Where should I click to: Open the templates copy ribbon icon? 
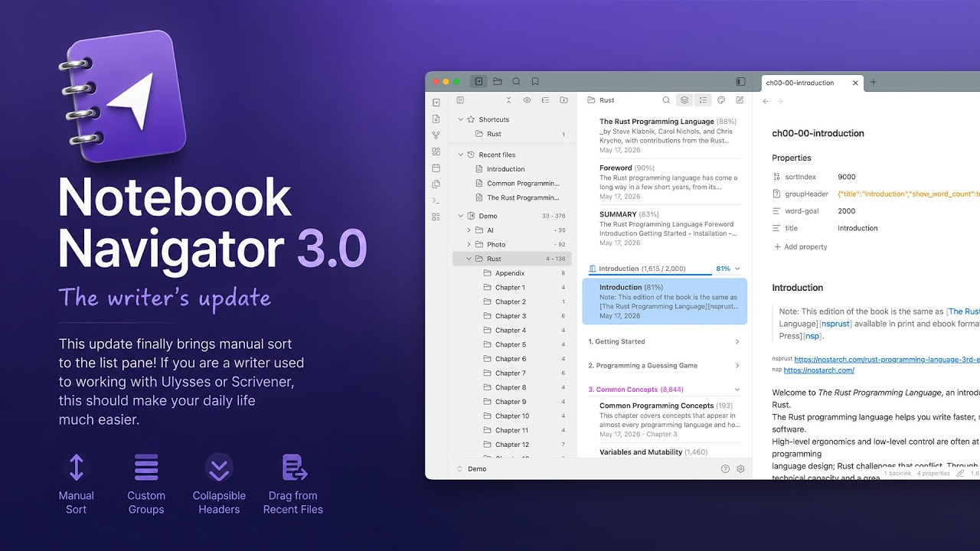click(436, 184)
